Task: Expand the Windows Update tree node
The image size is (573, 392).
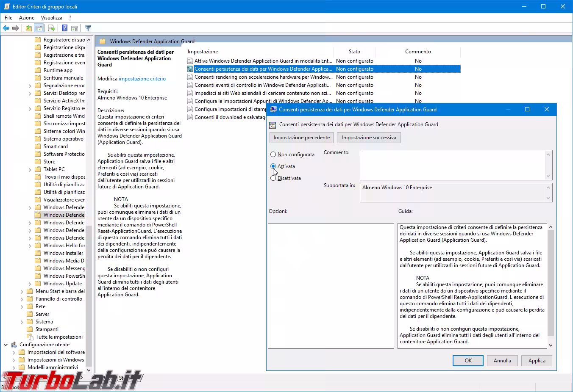Action: [x=30, y=284]
